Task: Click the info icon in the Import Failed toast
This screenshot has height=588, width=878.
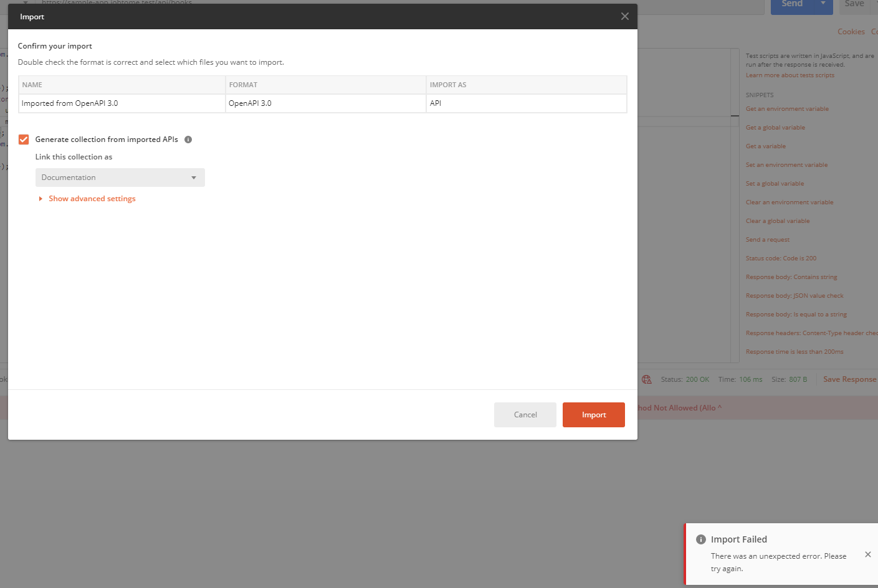Action: (701, 539)
